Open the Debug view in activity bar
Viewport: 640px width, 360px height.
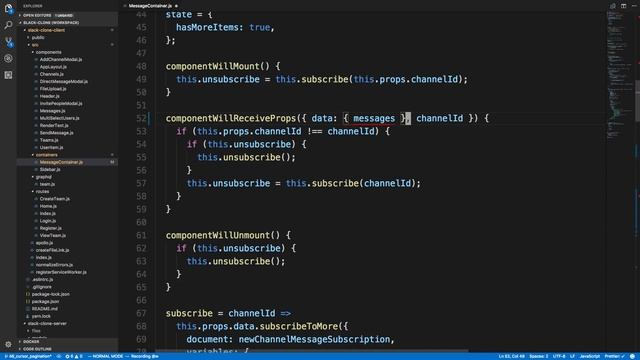(8, 58)
